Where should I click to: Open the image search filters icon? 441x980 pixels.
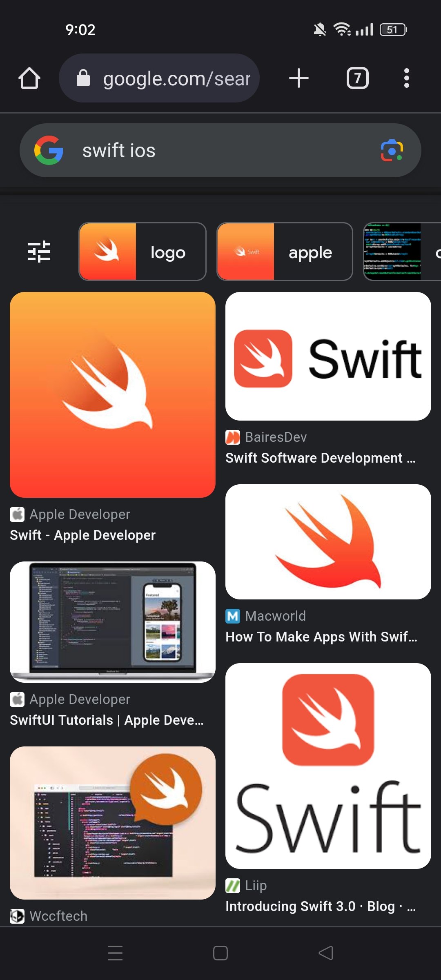pyautogui.click(x=39, y=252)
